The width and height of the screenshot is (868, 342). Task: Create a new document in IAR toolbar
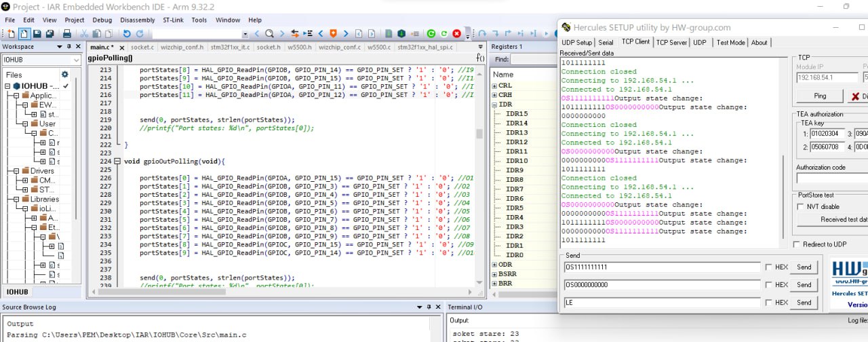(11, 33)
